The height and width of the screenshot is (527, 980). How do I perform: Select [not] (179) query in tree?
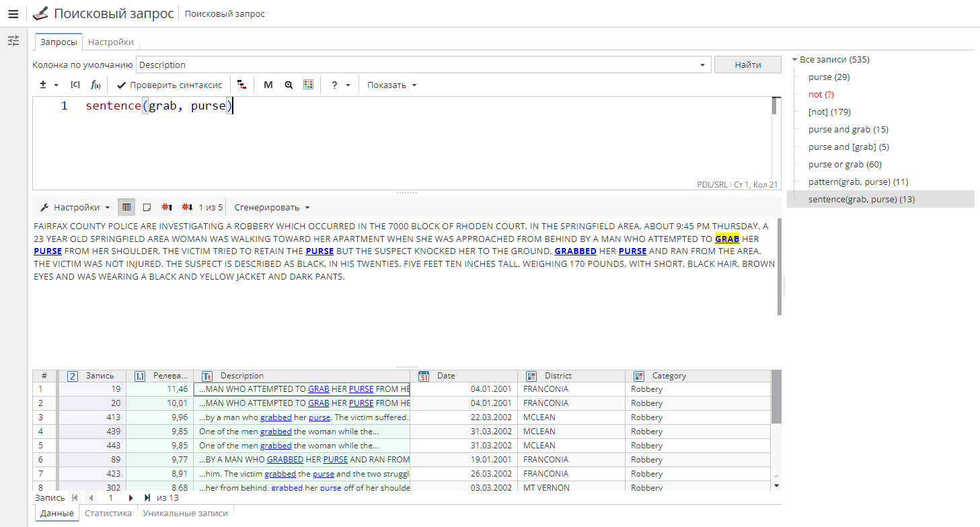click(829, 112)
